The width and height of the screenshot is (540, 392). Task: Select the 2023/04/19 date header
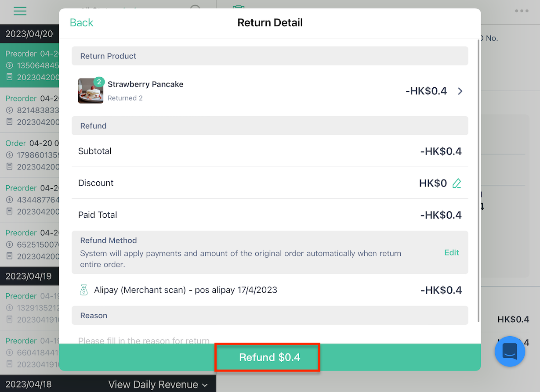29,277
